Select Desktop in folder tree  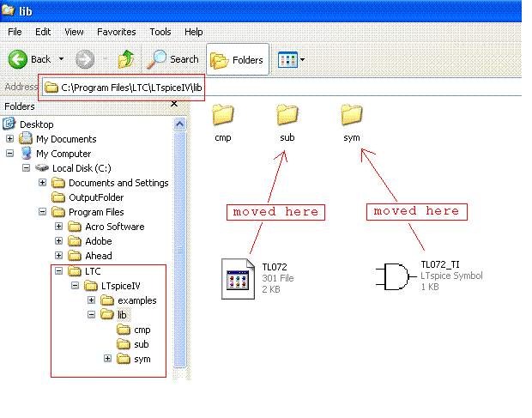point(37,124)
